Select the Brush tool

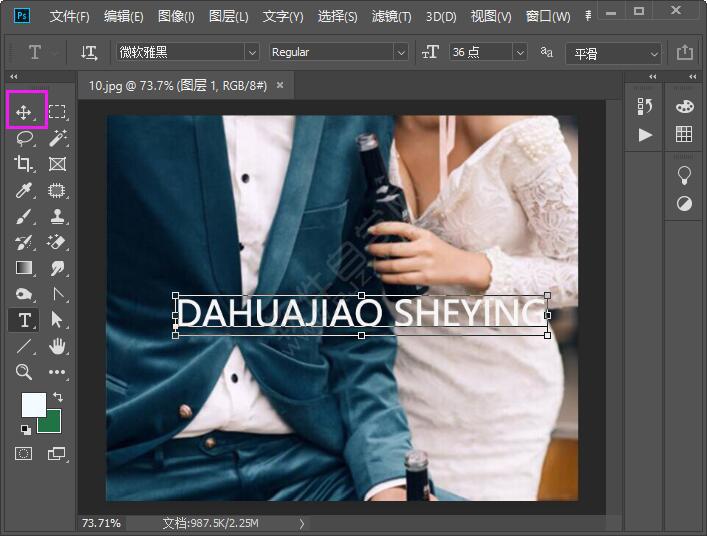coord(23,216)
